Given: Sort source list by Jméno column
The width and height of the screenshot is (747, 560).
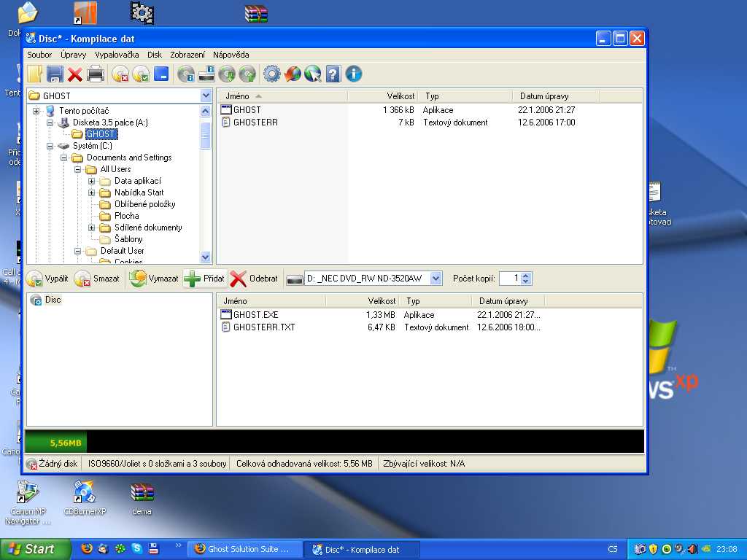Looking at the screenshot, I should click(x=283, y=96).
